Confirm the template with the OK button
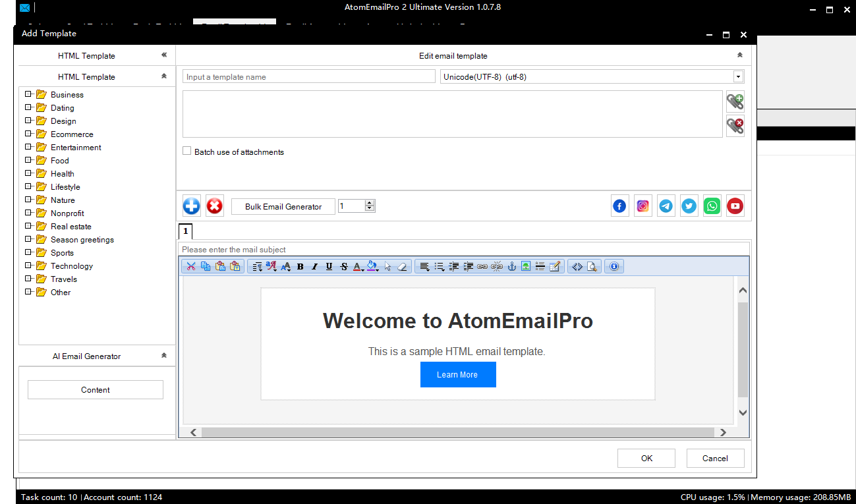Screen dimensions: 856x504 coord(646,458)
